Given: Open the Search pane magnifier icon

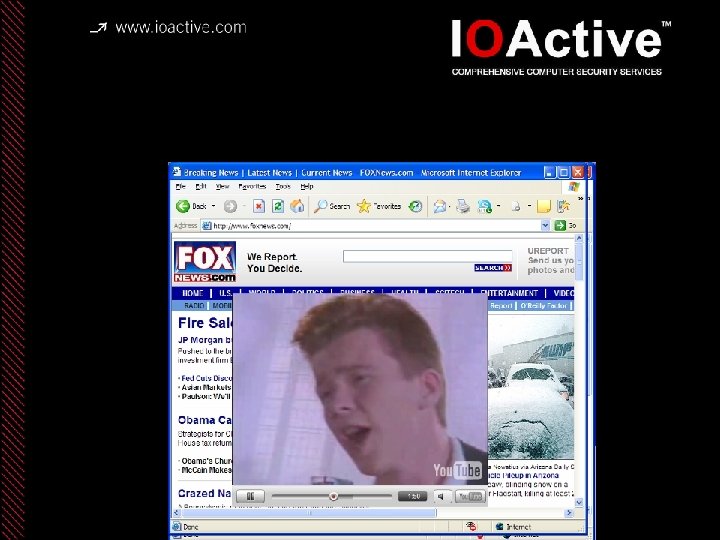Looking at the screenshot, I should [x=320, y=206].
